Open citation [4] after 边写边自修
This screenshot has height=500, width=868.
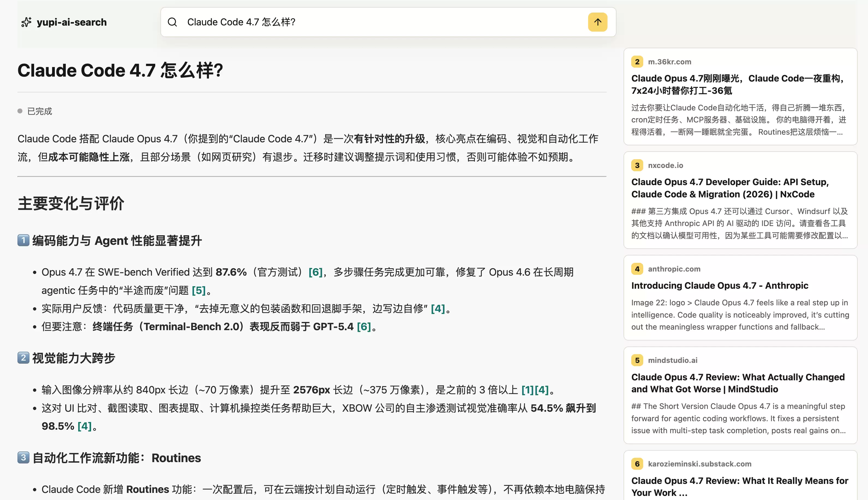click(438, 308)
